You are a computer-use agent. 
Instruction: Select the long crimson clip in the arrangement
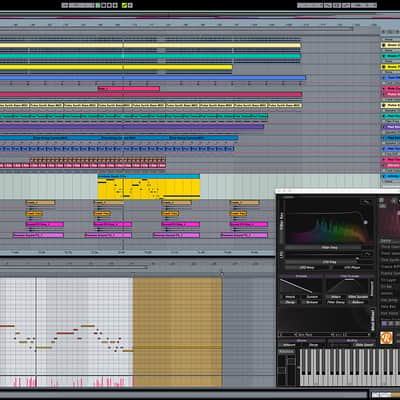(151, 95)
